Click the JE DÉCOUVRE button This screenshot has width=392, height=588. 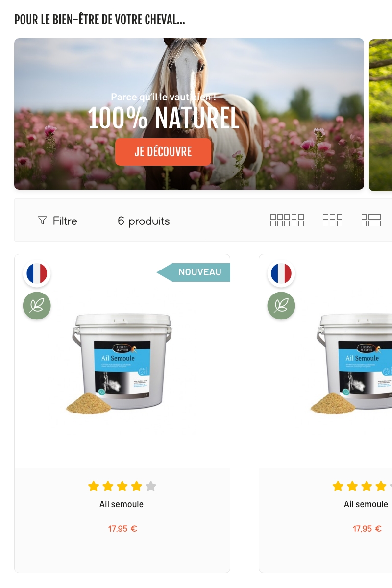(x=163, y=152)
